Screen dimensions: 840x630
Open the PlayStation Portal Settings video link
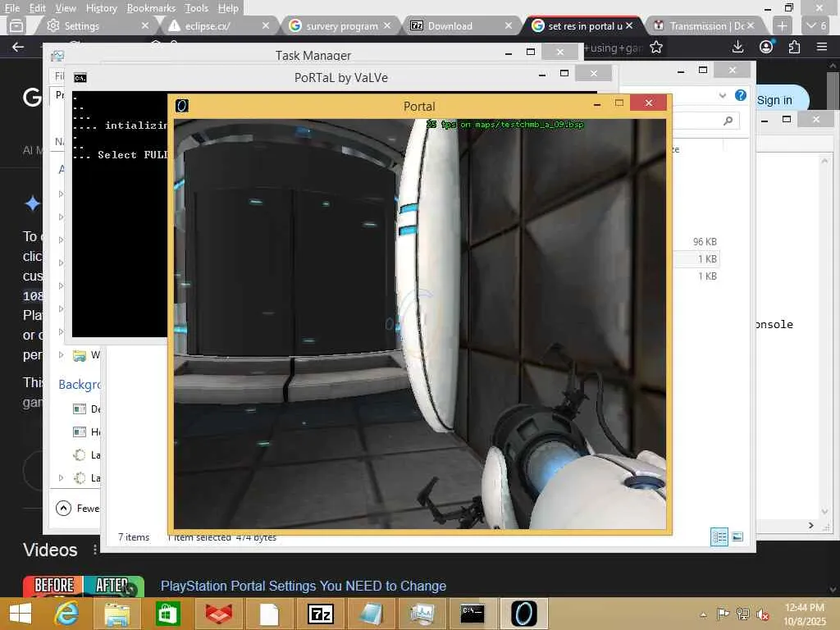click(x=304, y=586)
